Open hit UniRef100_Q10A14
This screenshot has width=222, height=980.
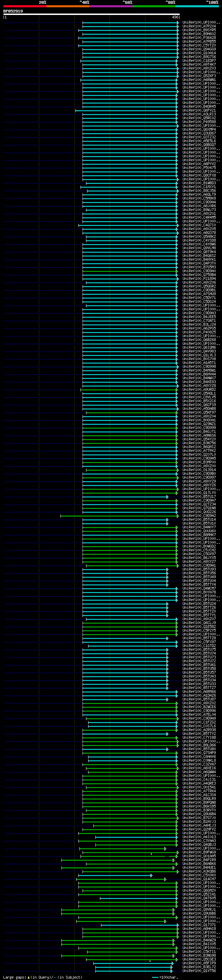coord(199,53)
